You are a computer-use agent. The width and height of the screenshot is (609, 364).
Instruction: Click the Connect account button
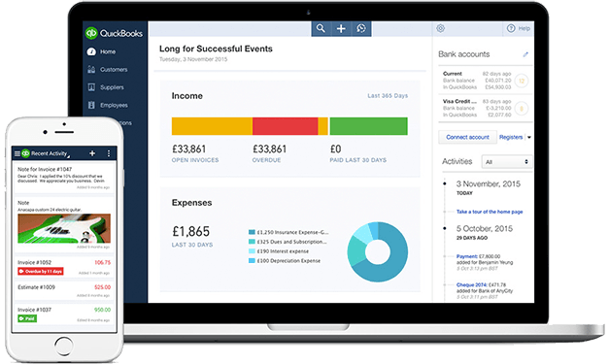tap(467, 137)
